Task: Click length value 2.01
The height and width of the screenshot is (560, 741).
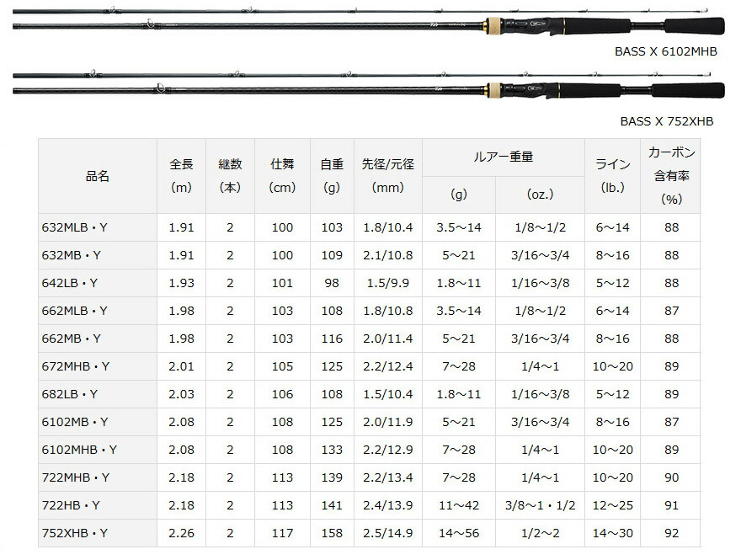Action: click(182, 366)
